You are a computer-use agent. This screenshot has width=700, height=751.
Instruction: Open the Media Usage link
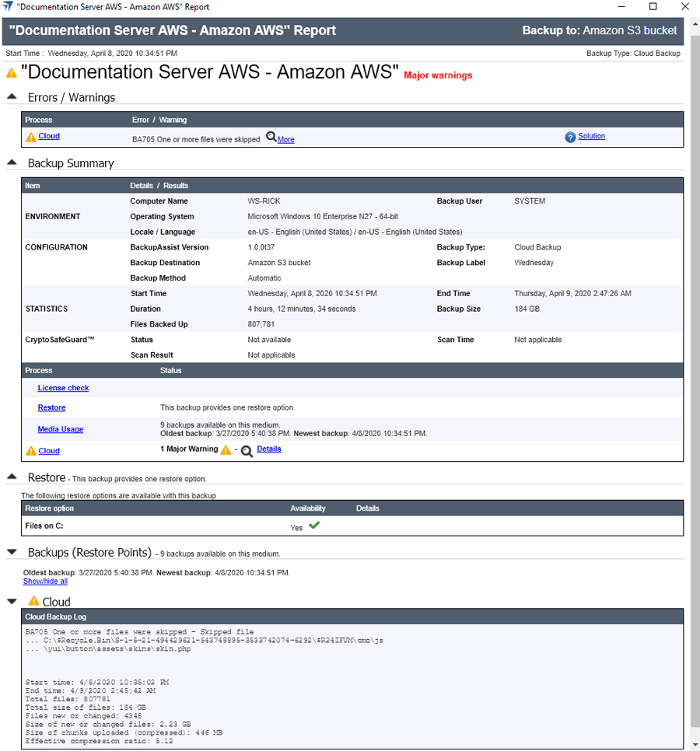click(61, 429)
